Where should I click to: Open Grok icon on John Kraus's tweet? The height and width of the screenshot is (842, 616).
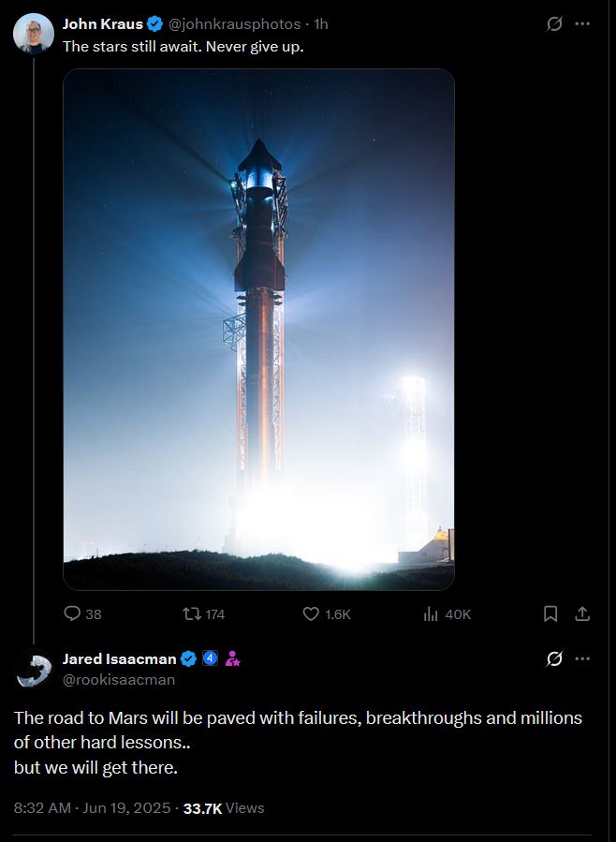pyautogui.click(x=554, y=24)
